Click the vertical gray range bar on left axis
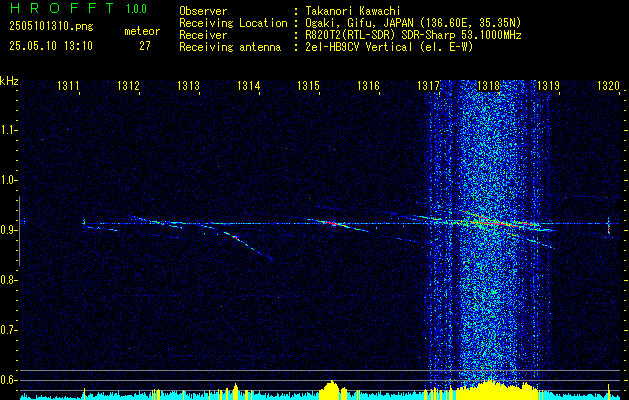Screen dimensions: 629x400 20,231
